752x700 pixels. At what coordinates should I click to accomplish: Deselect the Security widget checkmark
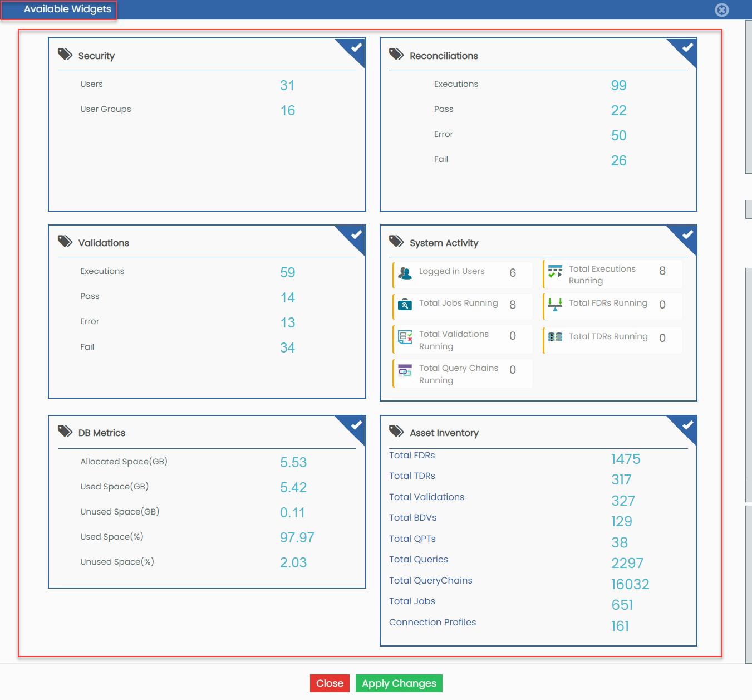point(355,48)
